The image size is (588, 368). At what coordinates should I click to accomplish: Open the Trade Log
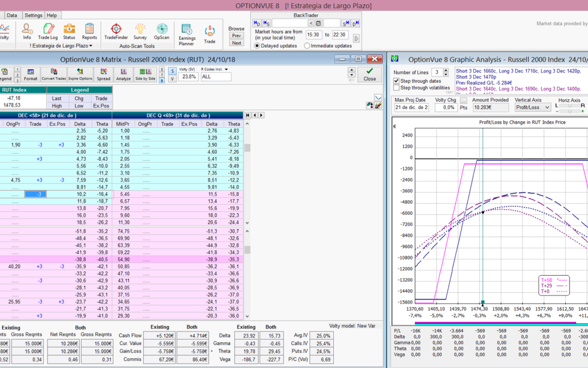coord(47,32)
